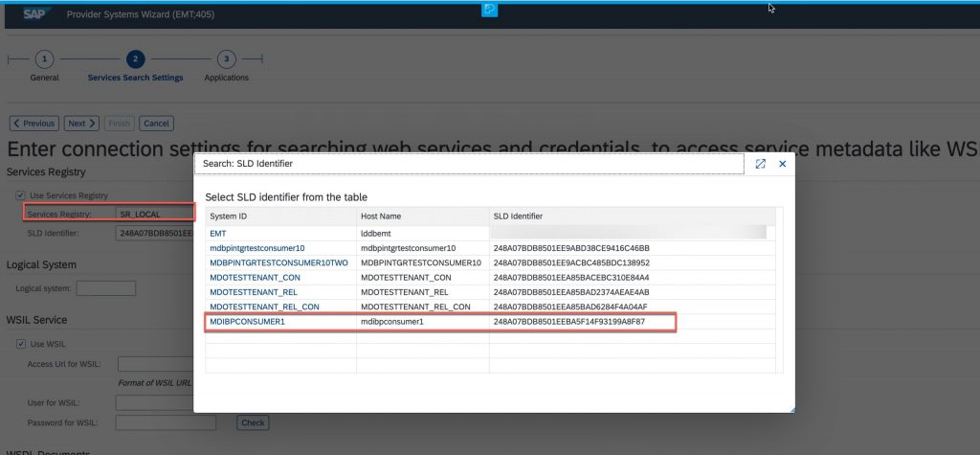Go to wizard step 1 General
The width and height of the screenshot is (980, 455).
point(44,59)
